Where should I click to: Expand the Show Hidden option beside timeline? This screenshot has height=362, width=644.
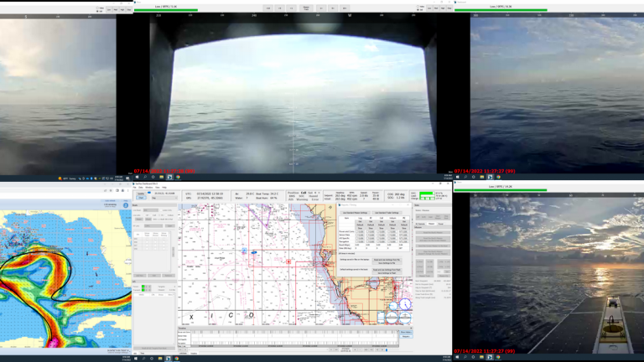pos(406,333)
